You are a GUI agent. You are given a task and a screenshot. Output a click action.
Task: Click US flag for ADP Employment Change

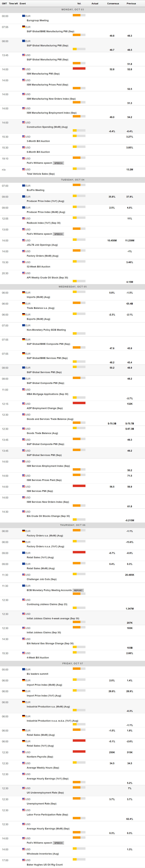click(24, 404)
